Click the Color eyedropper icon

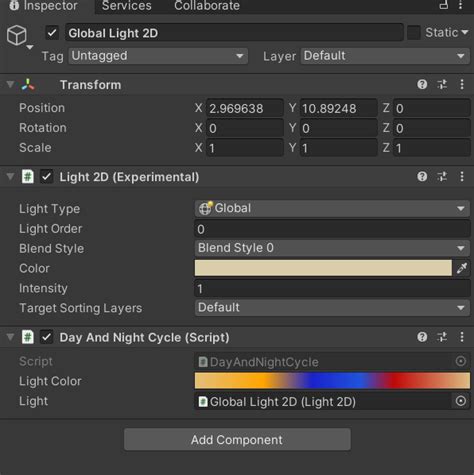click(x=462, y=268)
